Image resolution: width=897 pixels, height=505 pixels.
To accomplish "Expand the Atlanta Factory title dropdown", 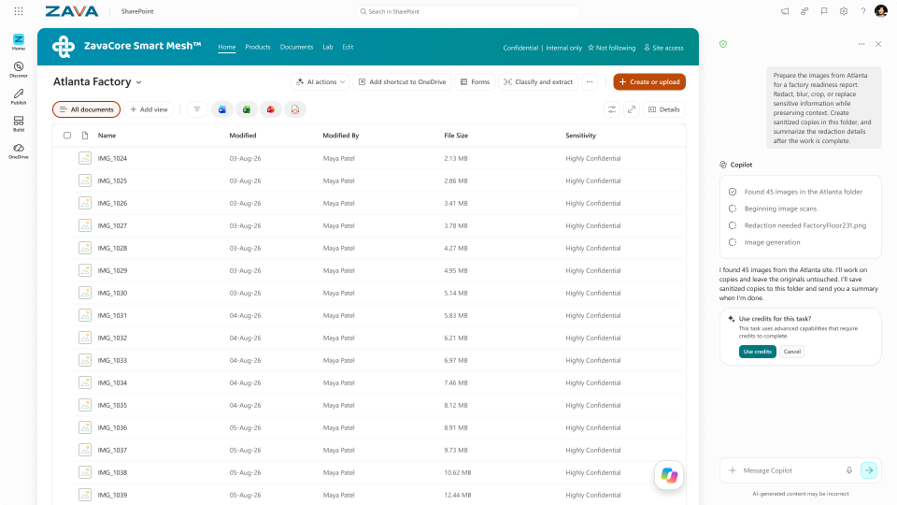I will pyautogui.click(x=138, y=82).
